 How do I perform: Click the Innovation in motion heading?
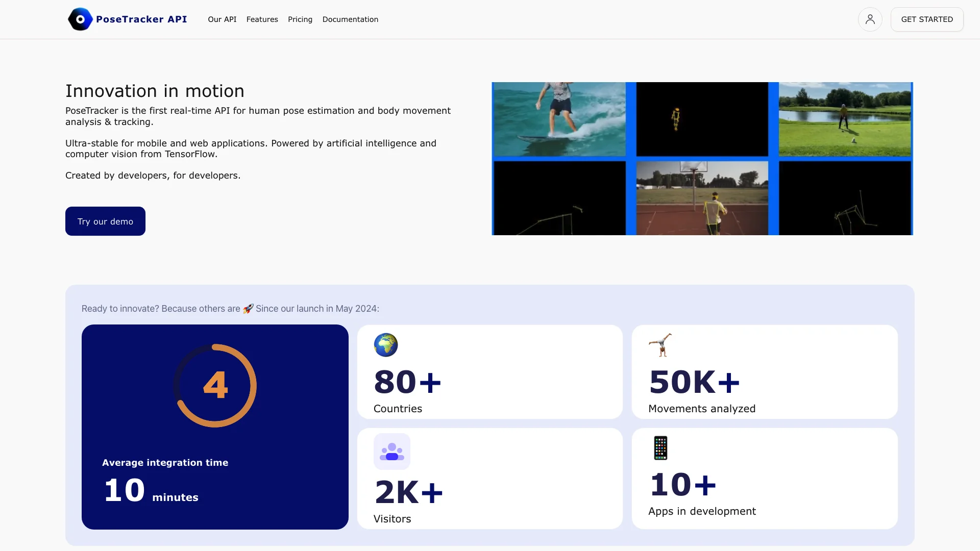click(155, 91)
